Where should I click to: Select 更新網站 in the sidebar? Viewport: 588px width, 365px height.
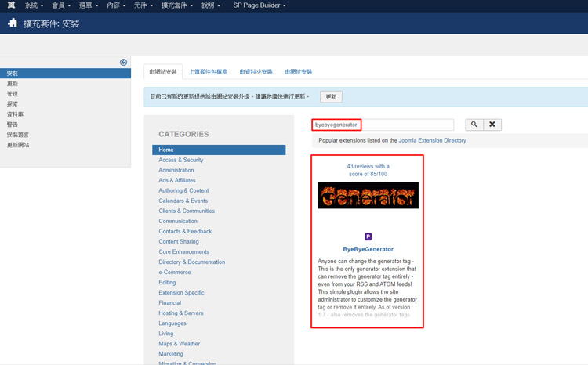[17, 145]
